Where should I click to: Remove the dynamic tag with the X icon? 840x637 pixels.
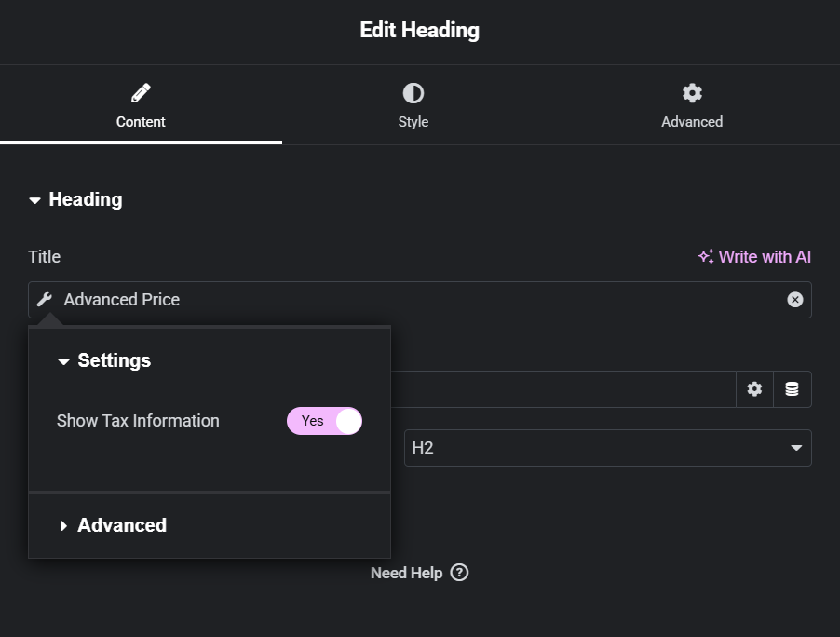(795, 300)
